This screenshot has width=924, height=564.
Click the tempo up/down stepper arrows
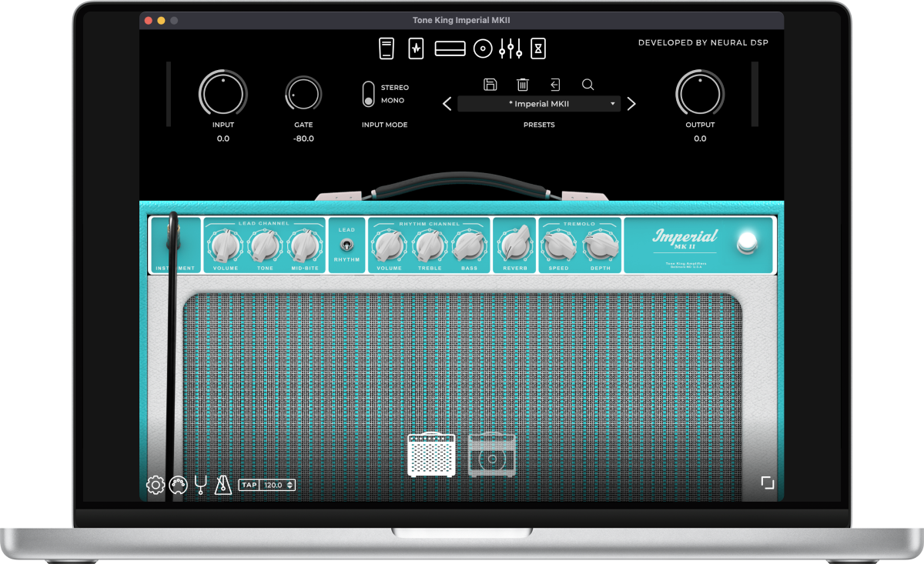[290, 485]
